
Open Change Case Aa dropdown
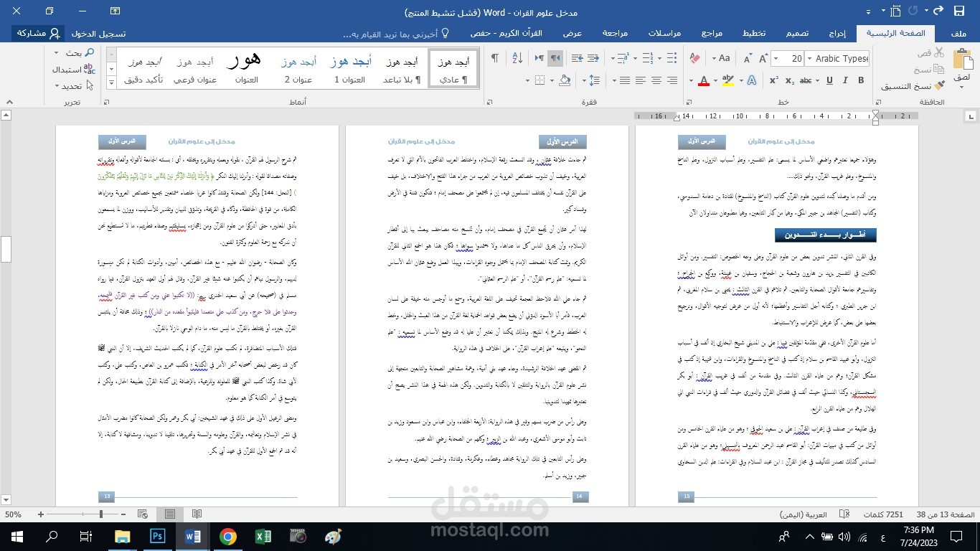pyautogui.click(x=720, y=58)
